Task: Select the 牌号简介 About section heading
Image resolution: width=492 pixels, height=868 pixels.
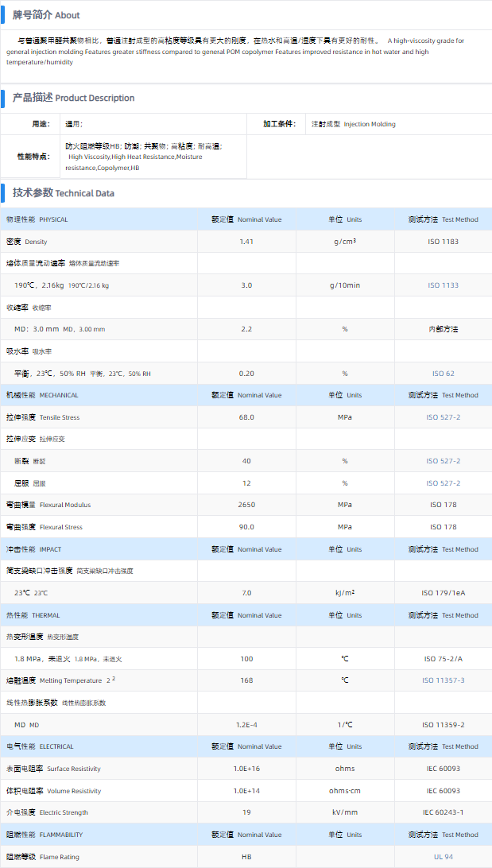Action: (x=46, y=16)
